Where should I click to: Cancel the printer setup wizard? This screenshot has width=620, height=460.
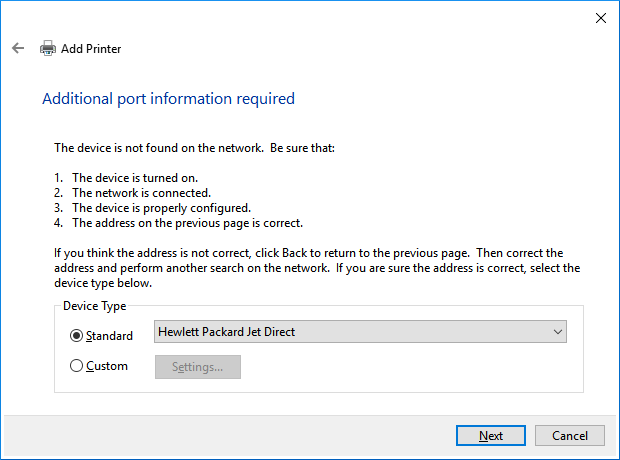[569, 435]
